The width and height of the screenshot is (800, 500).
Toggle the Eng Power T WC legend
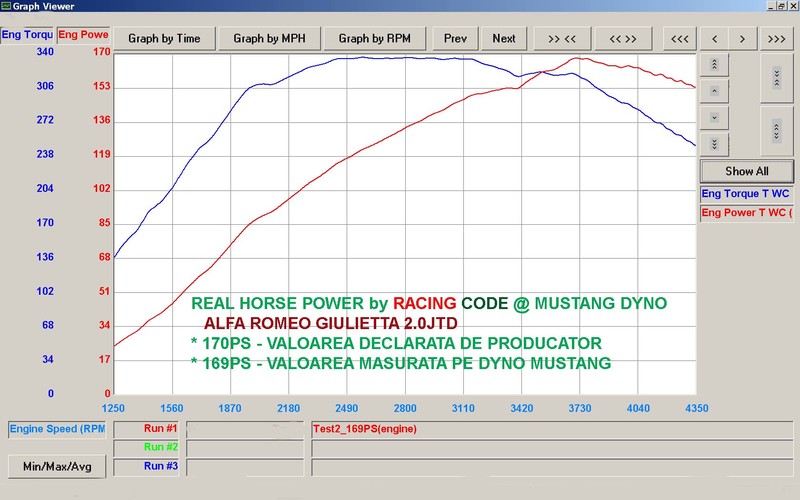click(x=747, y=213)
